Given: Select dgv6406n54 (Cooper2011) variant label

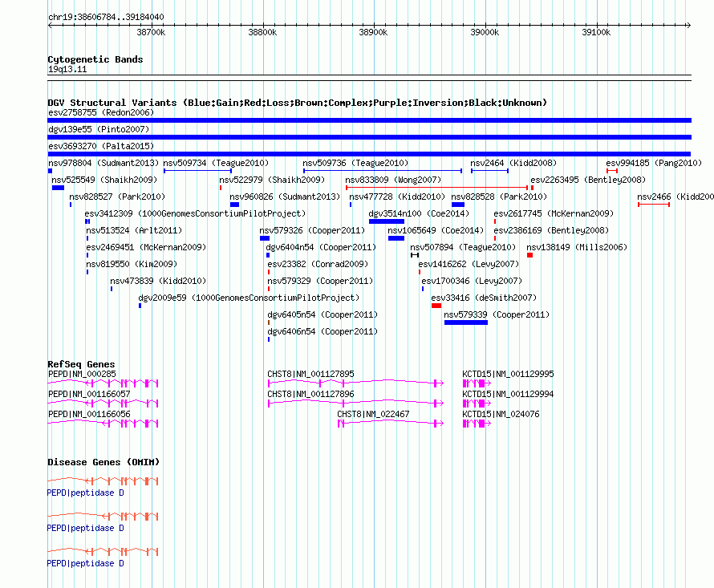Looking at the screenshot, I should pyautogui.click(x=323, y=331).
